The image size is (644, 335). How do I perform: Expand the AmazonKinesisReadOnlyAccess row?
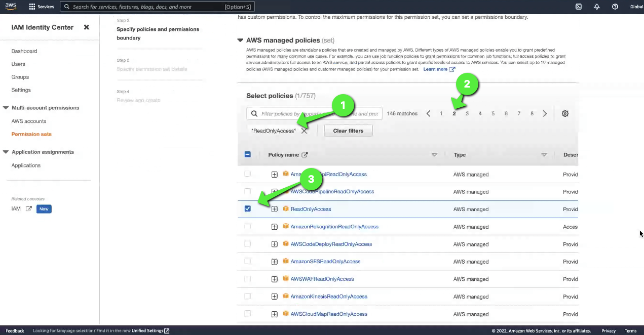274,297
